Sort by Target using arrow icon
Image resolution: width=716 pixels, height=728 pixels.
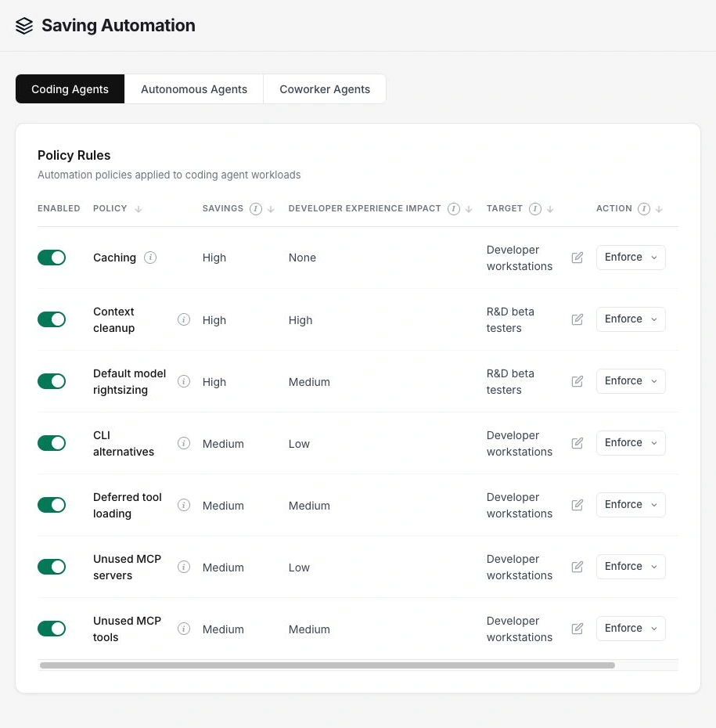550,209
